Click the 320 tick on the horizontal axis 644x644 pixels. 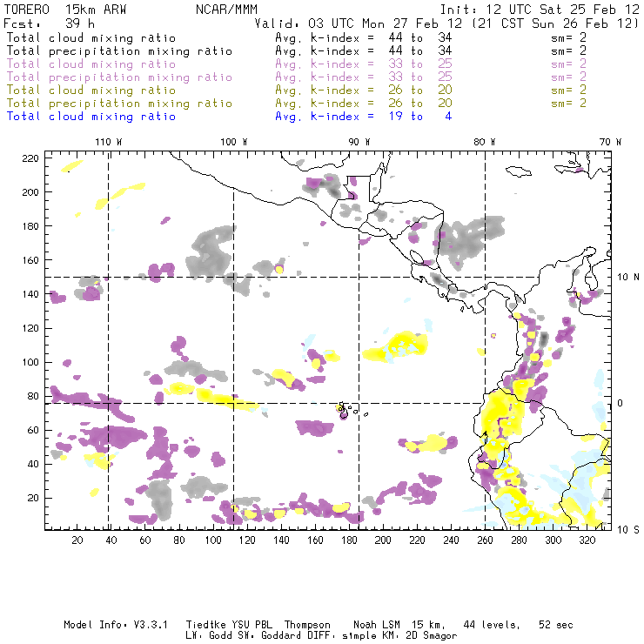[x=587, y=540]
